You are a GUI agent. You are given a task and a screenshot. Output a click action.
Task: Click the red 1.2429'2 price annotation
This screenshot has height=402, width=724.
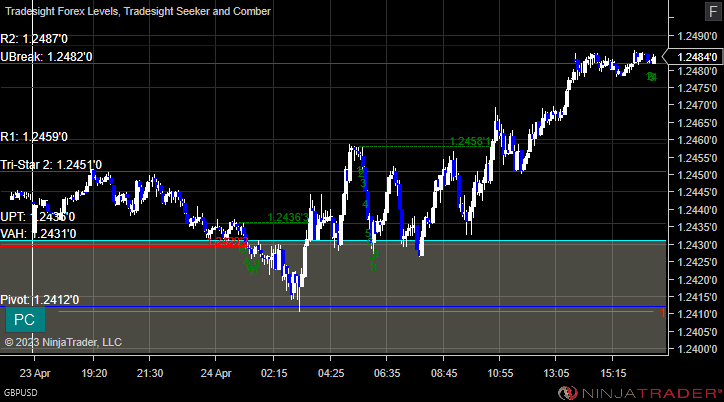coord(228,241)
